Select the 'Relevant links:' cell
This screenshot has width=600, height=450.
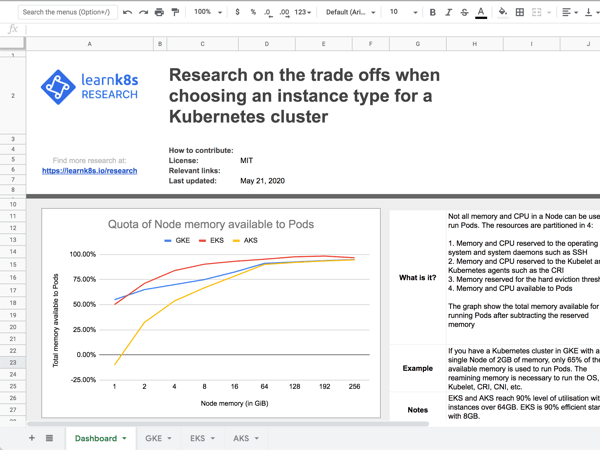pyautogui.click(x=194, y=171)
